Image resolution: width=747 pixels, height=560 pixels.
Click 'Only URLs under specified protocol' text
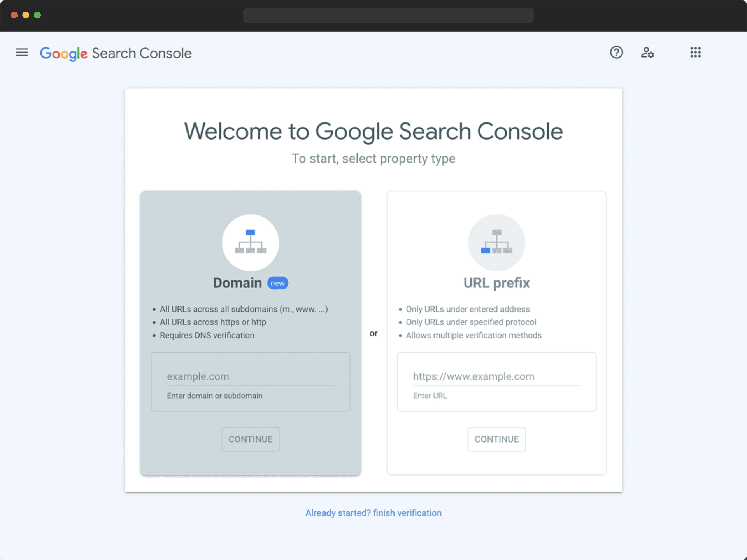(x=471, y=322)
